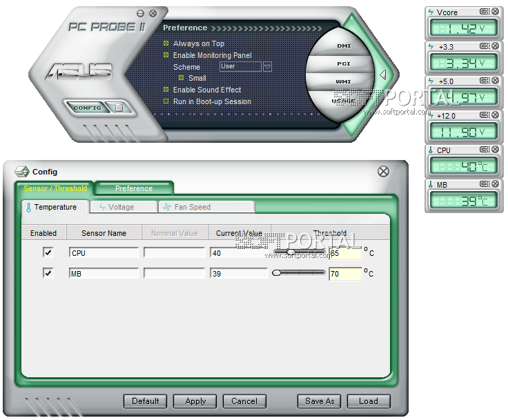This screenshot has height=420, width=508.
Task: Click the CPU 40°C display
Action: coord(464,166)
